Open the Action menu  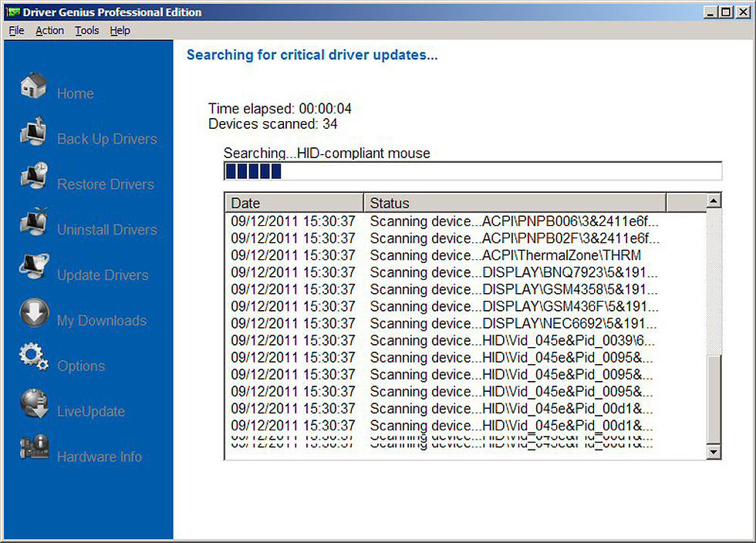[49, 30]
